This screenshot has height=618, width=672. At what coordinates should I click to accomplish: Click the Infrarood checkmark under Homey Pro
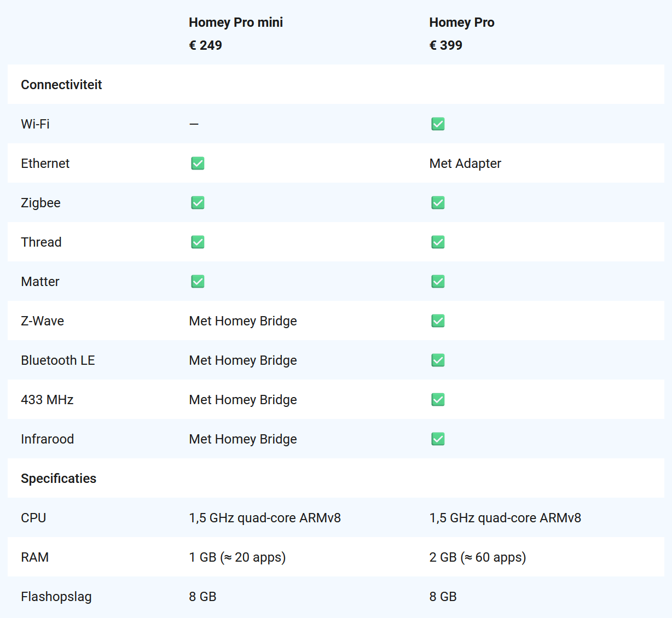point(438,439)
